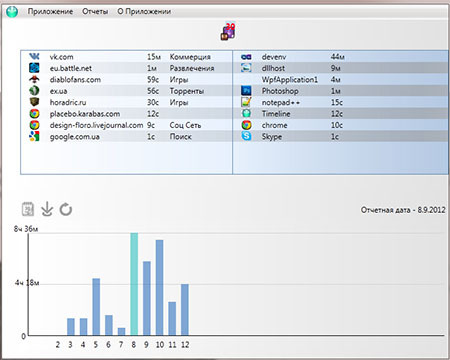Select the chart bar for day 5

pos(96,307)
